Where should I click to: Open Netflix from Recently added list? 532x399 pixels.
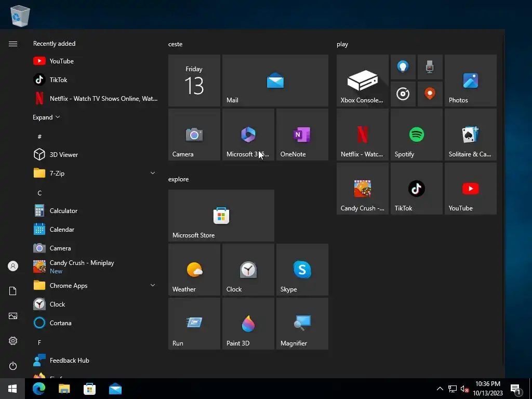(95, 98)
